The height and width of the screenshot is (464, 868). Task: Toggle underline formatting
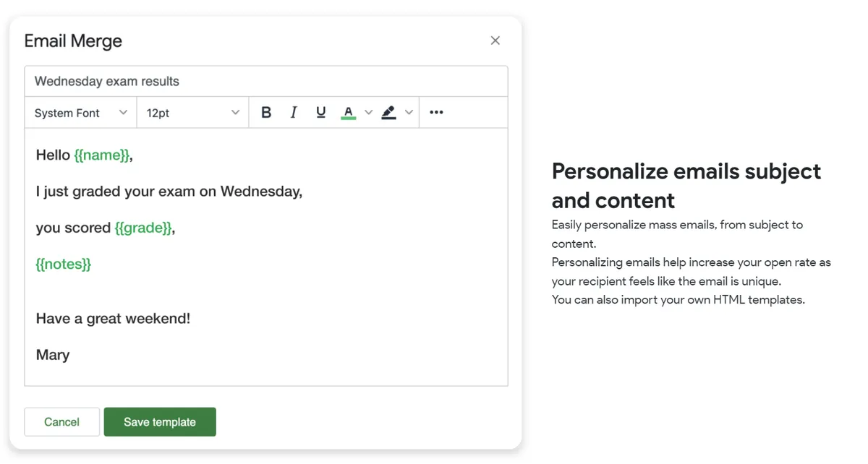point(321,113)
